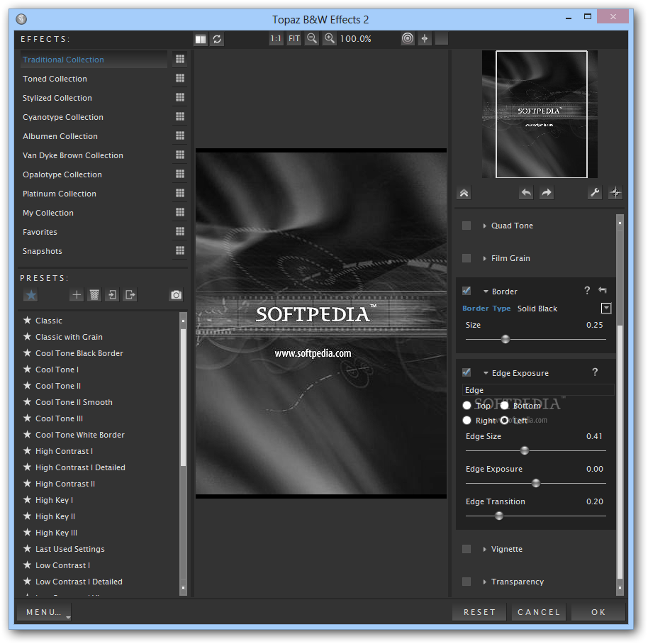Click the refresh preview icon
The image size is (648, 644).
218,39
